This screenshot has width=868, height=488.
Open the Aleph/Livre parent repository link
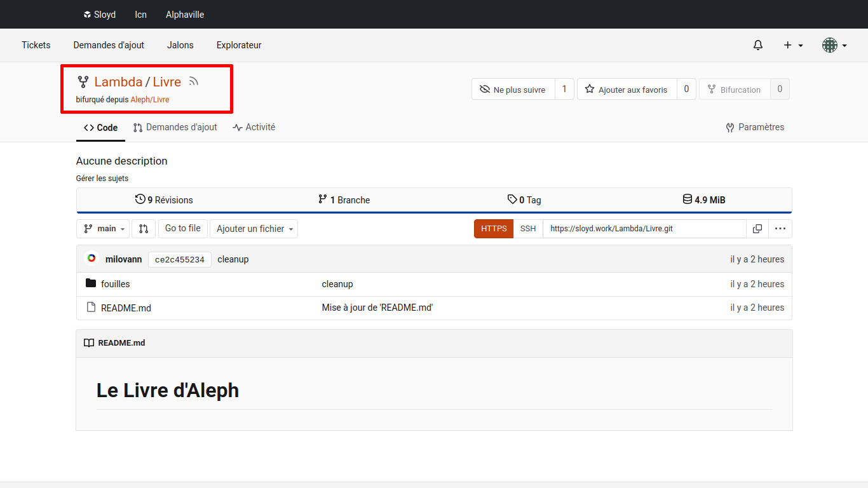pos(150,100)
